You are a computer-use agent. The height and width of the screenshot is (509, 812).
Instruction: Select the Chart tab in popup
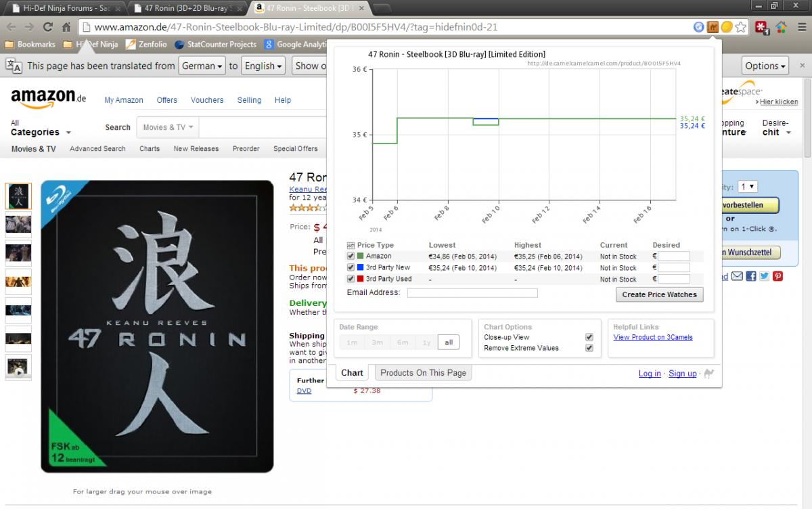352,372
